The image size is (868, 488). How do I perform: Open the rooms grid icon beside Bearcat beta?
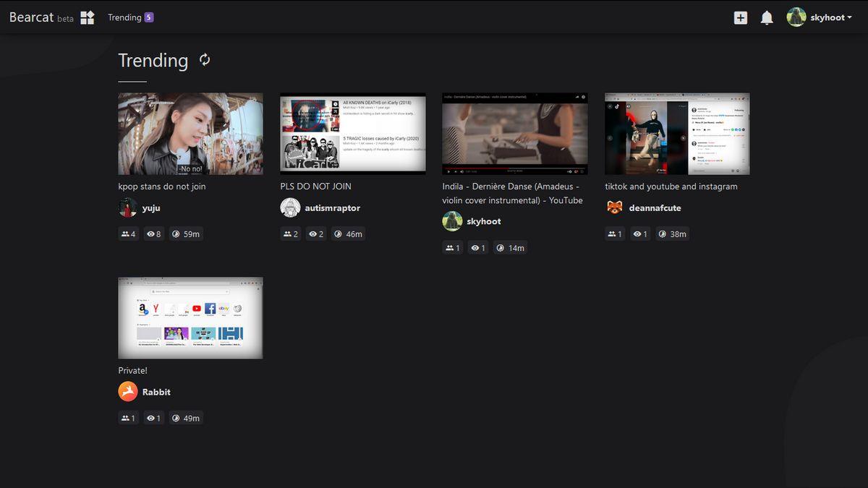[x=88, y=17]
